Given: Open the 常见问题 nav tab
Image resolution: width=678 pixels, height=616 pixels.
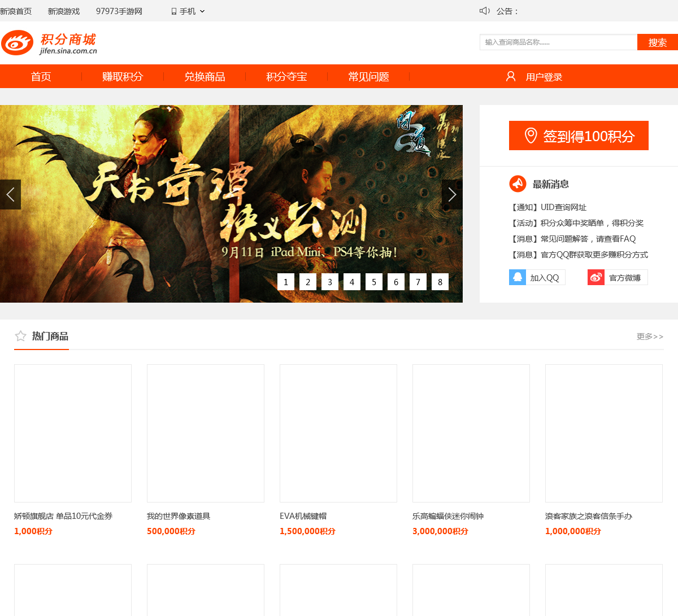Looking at the screenshot, I should [368, 76].
